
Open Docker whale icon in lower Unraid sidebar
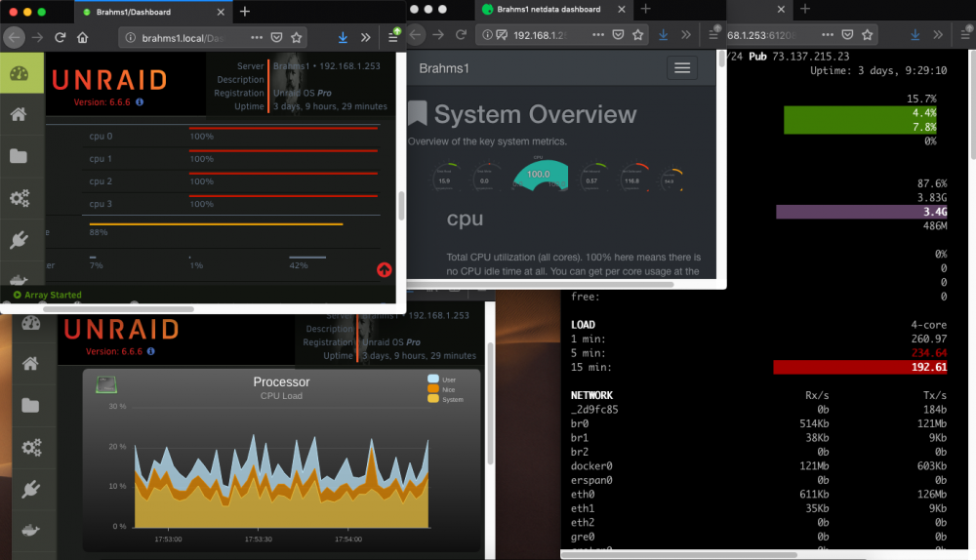(x=30, y=530)
